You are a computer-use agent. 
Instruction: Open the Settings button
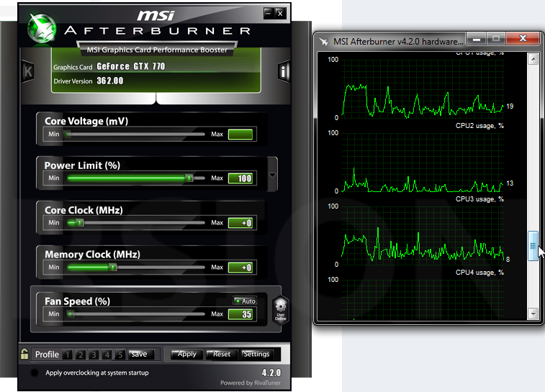pyautogui.click(x=256, y=354)
